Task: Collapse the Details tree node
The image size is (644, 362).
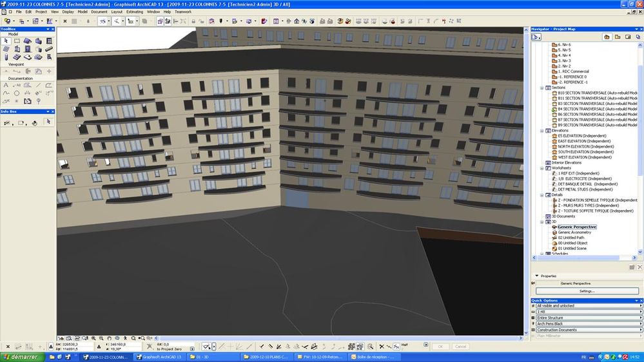Action: (x=542, y=195)
